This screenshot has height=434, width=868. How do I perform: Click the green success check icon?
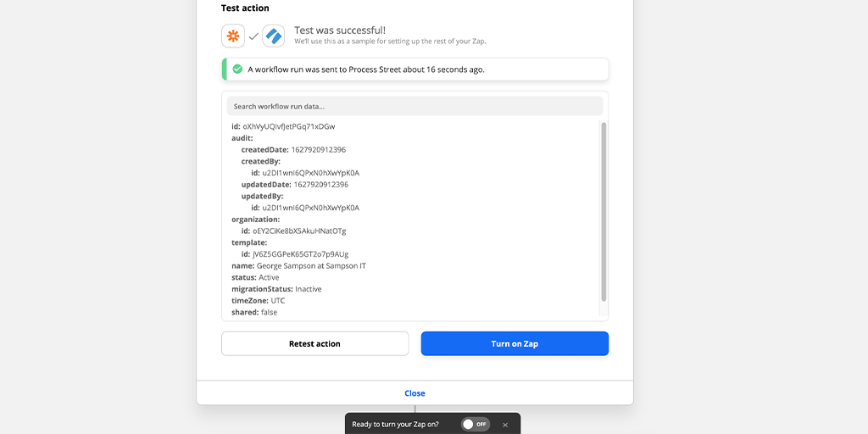tap(237, 70)
